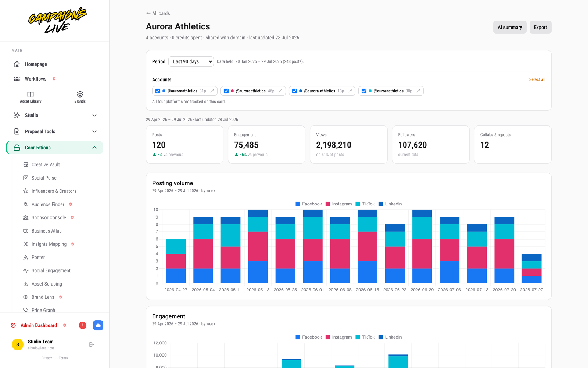Open external link arrow for 31p account
The width and height of the screenshot is (588, 368).
coord(212,91)
